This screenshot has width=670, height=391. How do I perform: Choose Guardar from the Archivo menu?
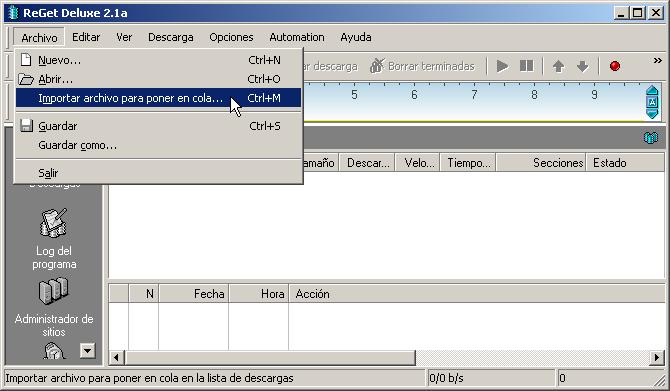(159, 126)
